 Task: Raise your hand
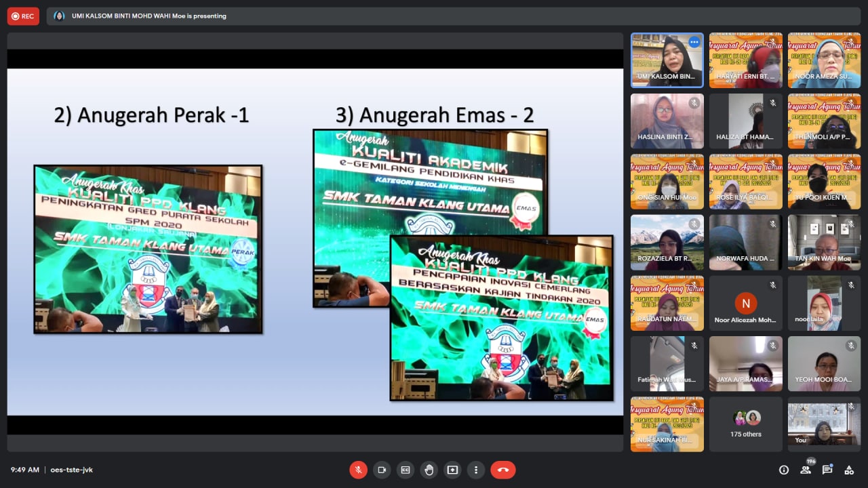pos(429,470)
